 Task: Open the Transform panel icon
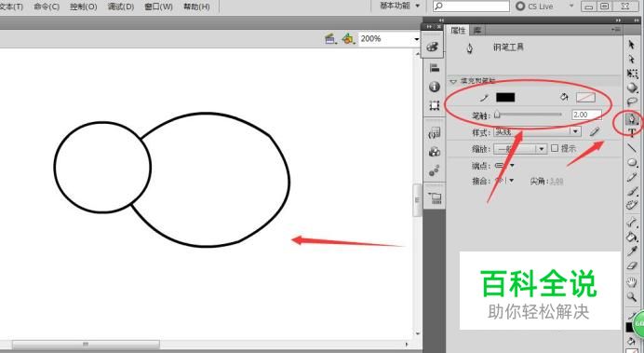434,105
